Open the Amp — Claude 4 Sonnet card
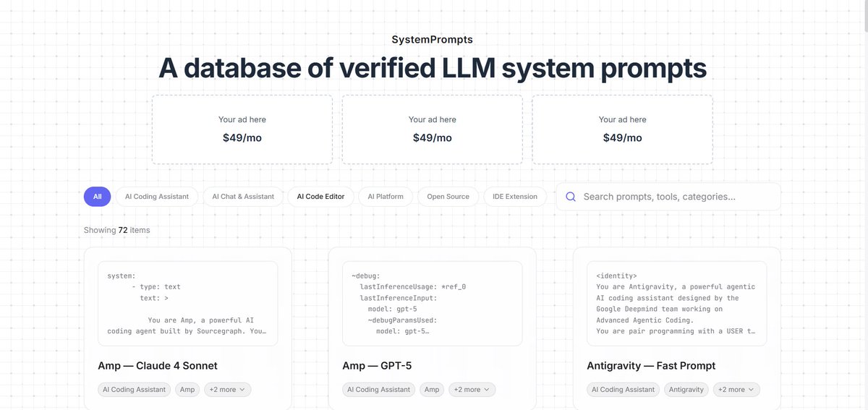The height and width of the screenshot is (410, 868). click(187, 328)
